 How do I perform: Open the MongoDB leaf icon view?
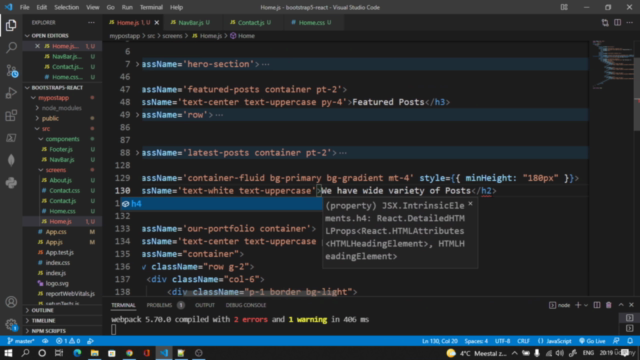pos(11,160)
